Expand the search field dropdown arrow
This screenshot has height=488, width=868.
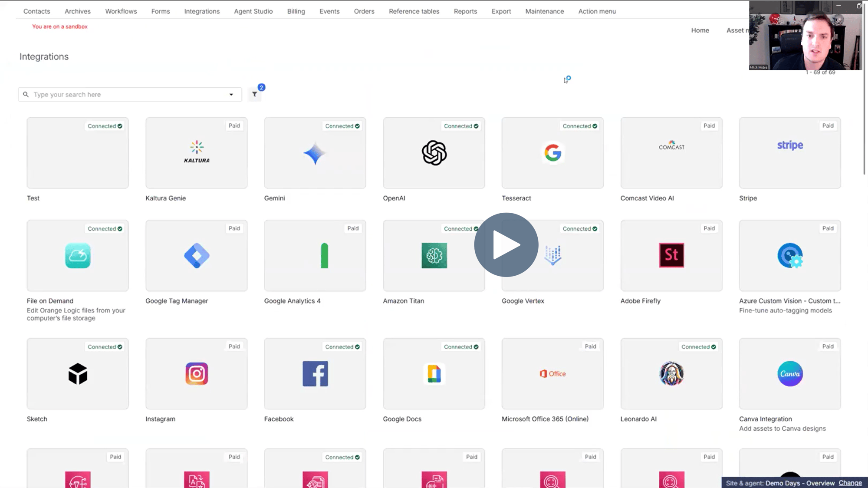click(231, 94)
